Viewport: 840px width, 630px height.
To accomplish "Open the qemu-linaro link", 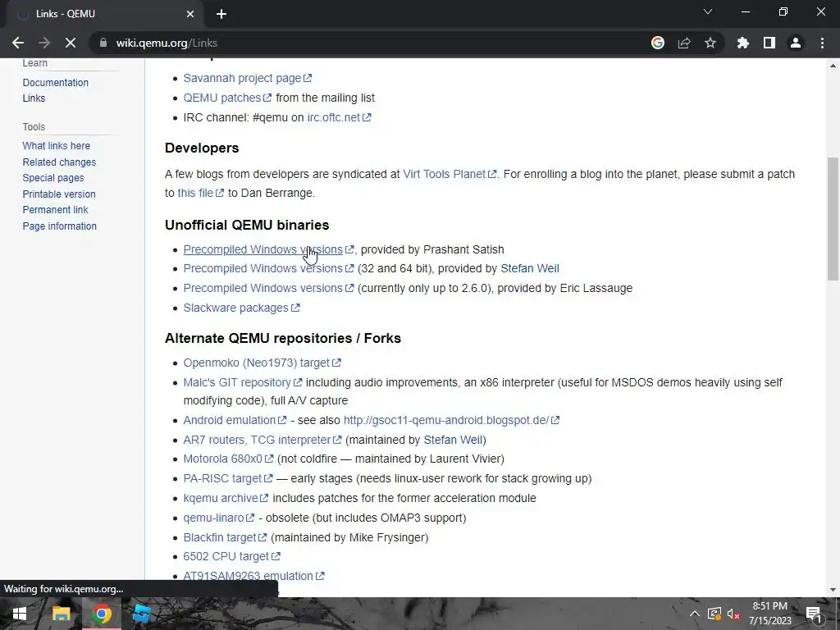I will [x=218, y=518].
